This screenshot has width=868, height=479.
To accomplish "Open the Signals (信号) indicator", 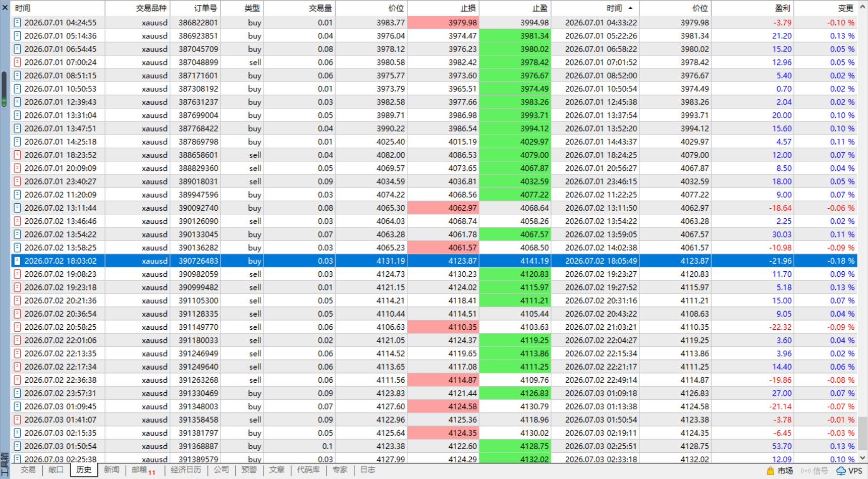I will coord(815,471).
